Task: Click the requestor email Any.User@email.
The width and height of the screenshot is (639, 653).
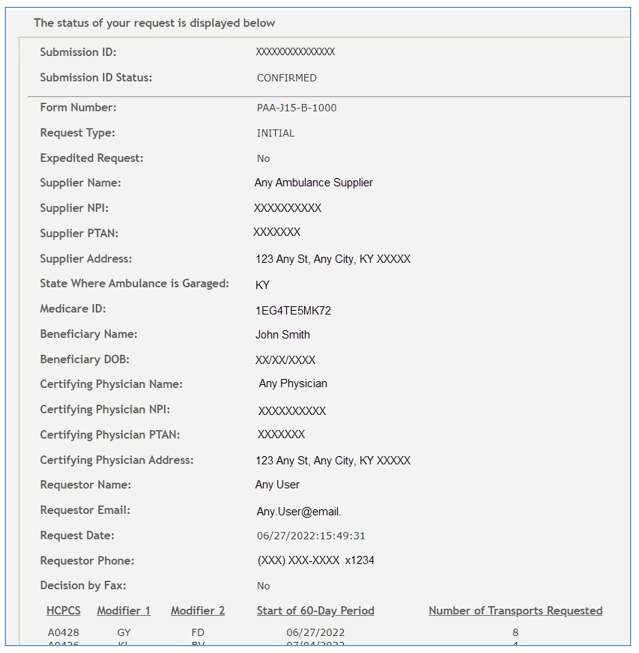Action: coord(298,512)
